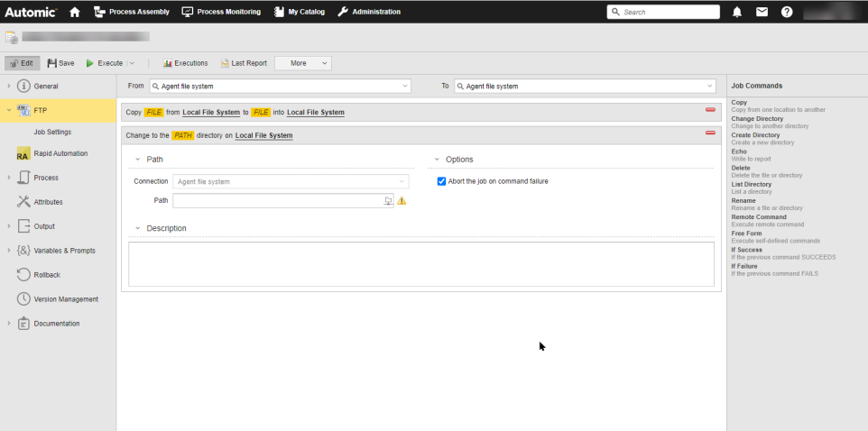Collapse the FTP section arrow

click(9, 111)
